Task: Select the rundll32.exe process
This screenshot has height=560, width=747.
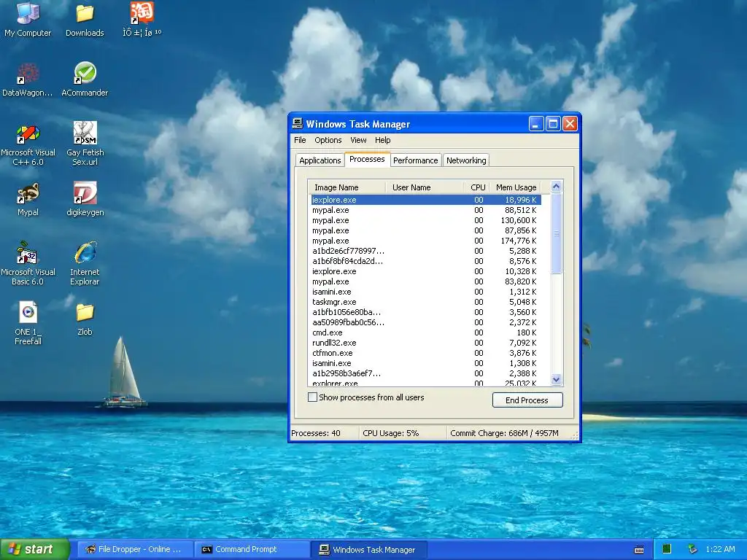Action: [426, 343]
